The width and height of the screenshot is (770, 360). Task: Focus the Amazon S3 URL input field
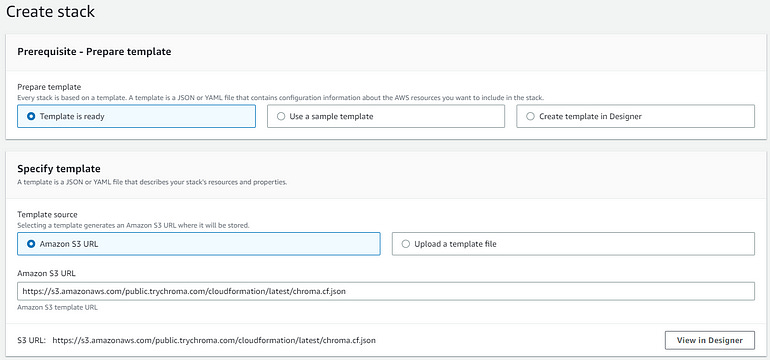[385, 291]
